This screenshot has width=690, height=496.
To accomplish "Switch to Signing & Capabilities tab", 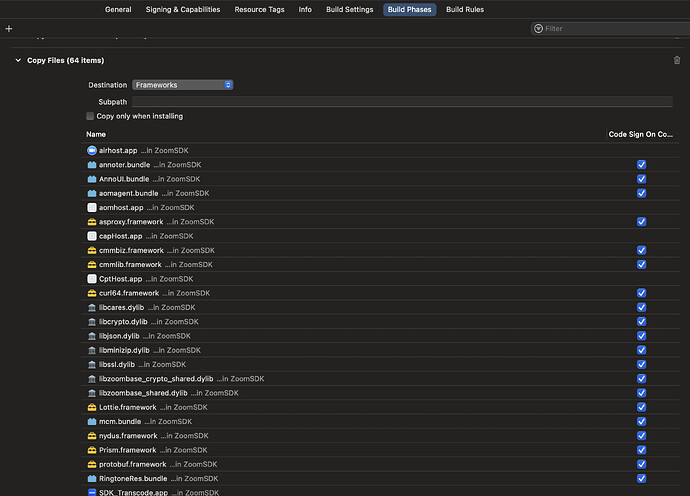I will [x=183, y=9].
